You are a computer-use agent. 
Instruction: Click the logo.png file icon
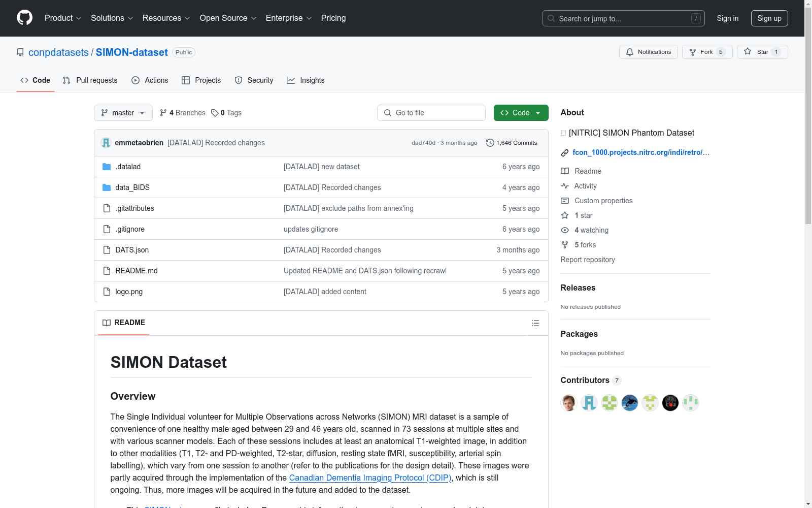point(107,292)
